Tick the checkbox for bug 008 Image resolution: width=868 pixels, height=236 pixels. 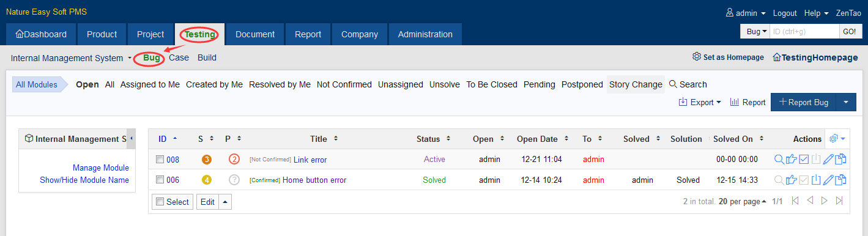160,160
